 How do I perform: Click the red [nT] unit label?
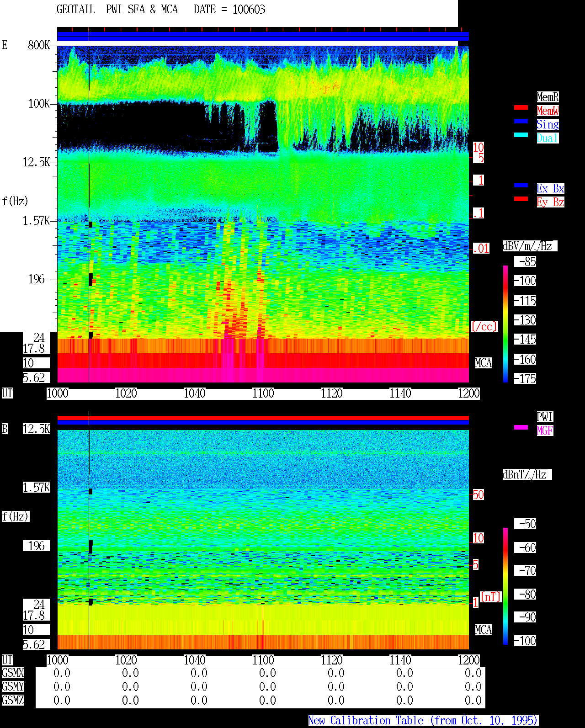point(491,597)
